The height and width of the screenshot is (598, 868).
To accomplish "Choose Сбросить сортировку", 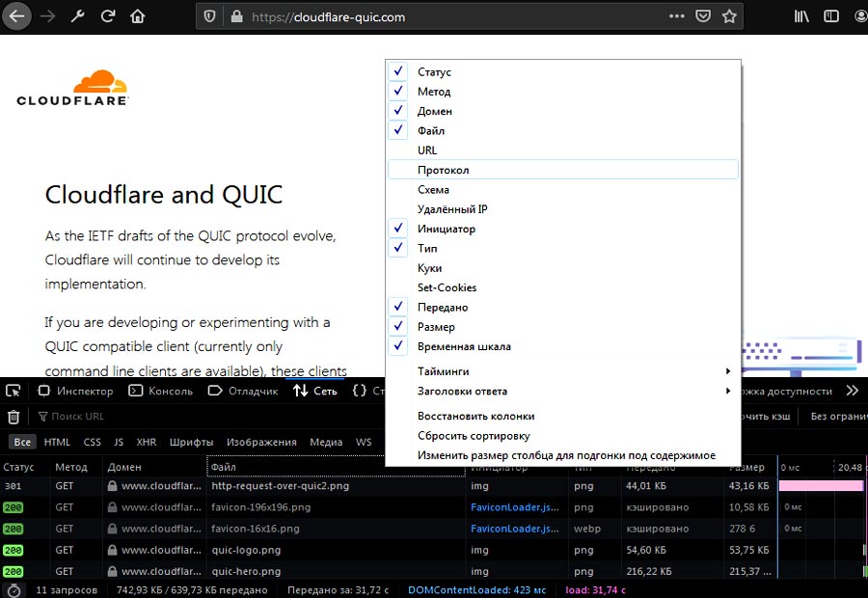I will [563, 436].
